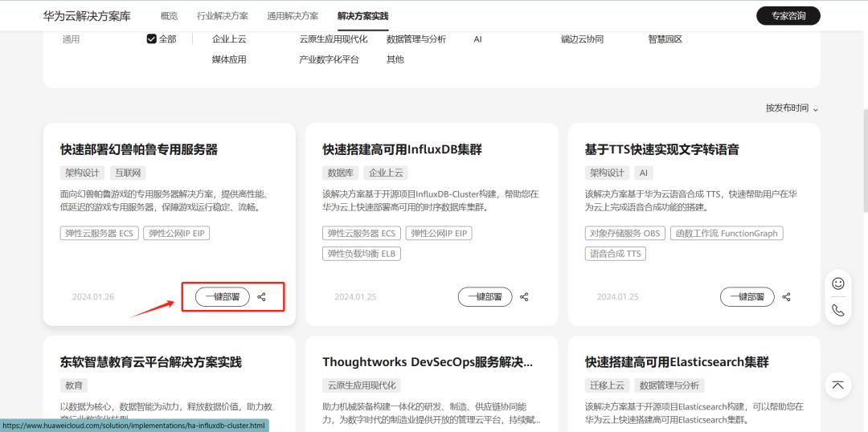Open the 按发布时间 sort dropdown

click(792, 108)
